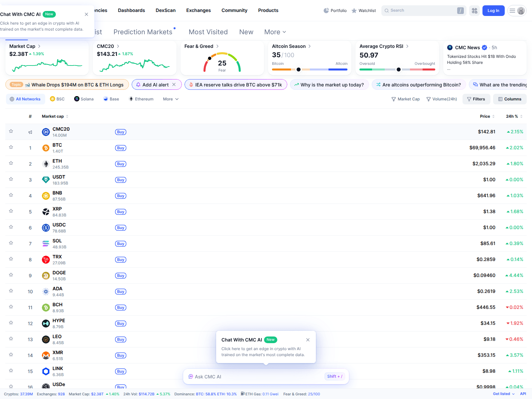Switch to the Most Visited tab

pyautogui.click(x=208, y=32)
